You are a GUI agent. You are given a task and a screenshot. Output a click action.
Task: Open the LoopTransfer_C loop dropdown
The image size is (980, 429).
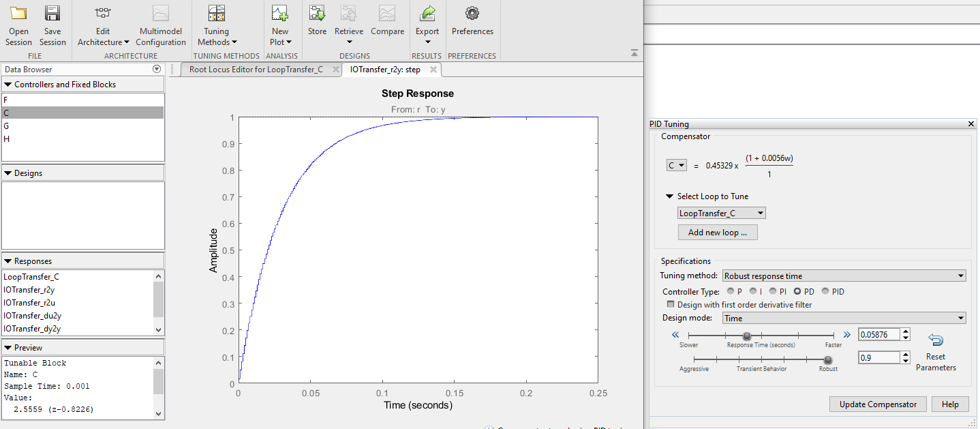click(722, 213)
